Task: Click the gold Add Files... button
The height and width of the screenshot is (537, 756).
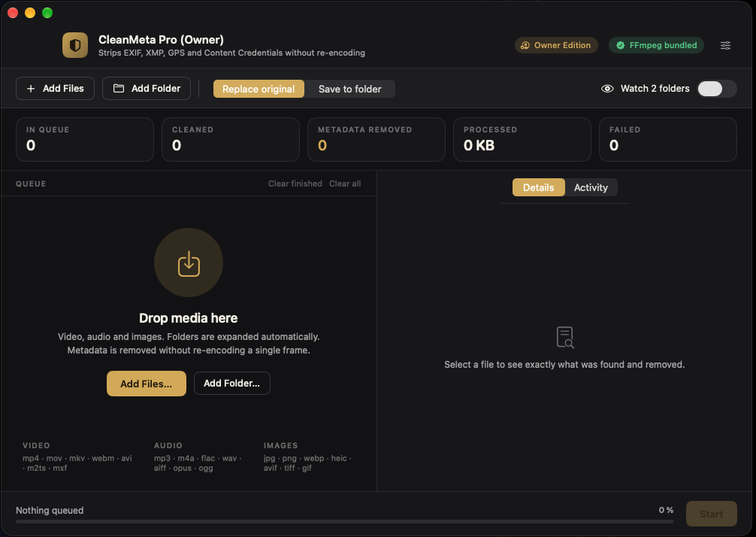Action: point(146,384)
